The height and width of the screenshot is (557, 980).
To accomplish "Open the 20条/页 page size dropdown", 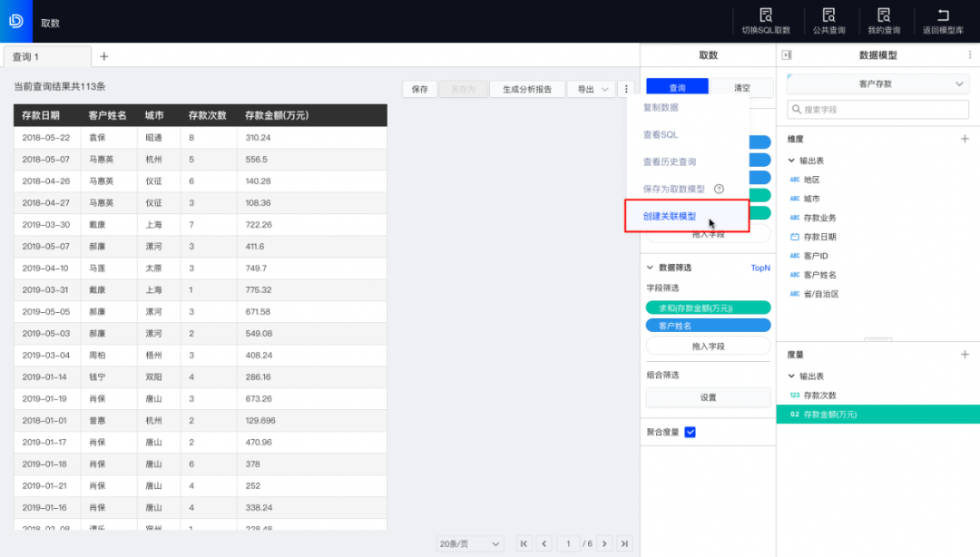I will coord(470,543).
